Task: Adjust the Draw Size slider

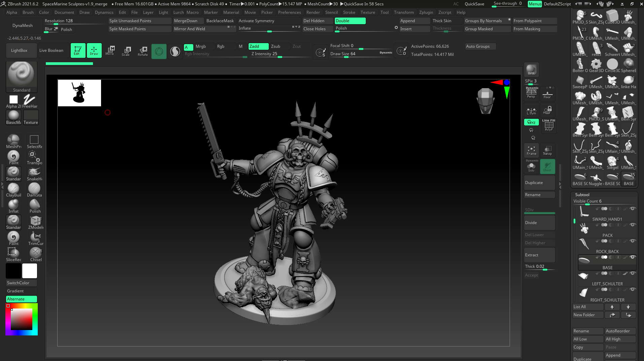Action: click(x=361, y=55)
